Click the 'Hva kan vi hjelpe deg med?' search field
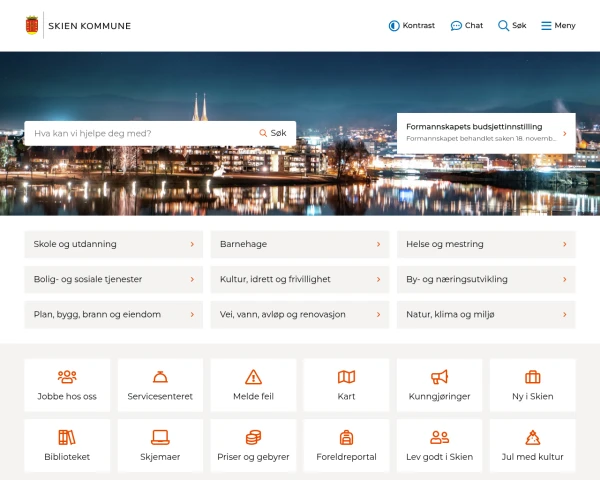This screenshot has height=480, width=600. click(x=140, y=133)
